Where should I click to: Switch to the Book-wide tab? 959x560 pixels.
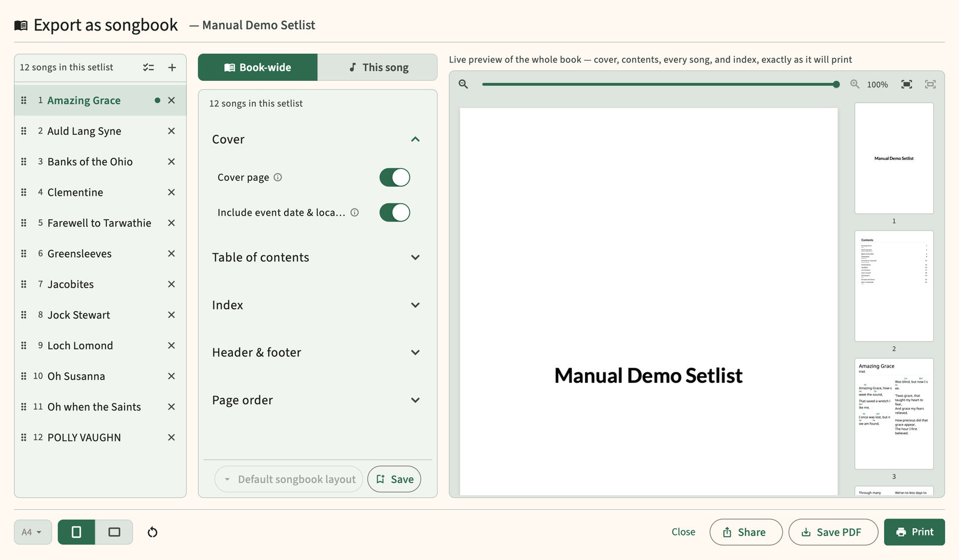pyautogui.click(x=258, y=67)
